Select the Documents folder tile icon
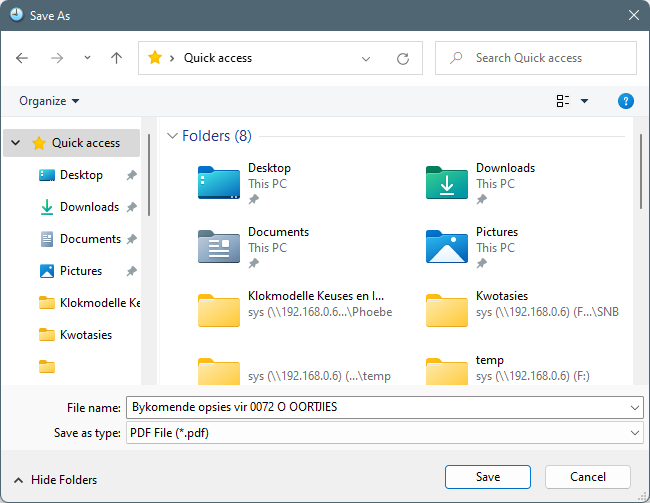This screenshot has width=650, height=503. click(x=219, y=246)
